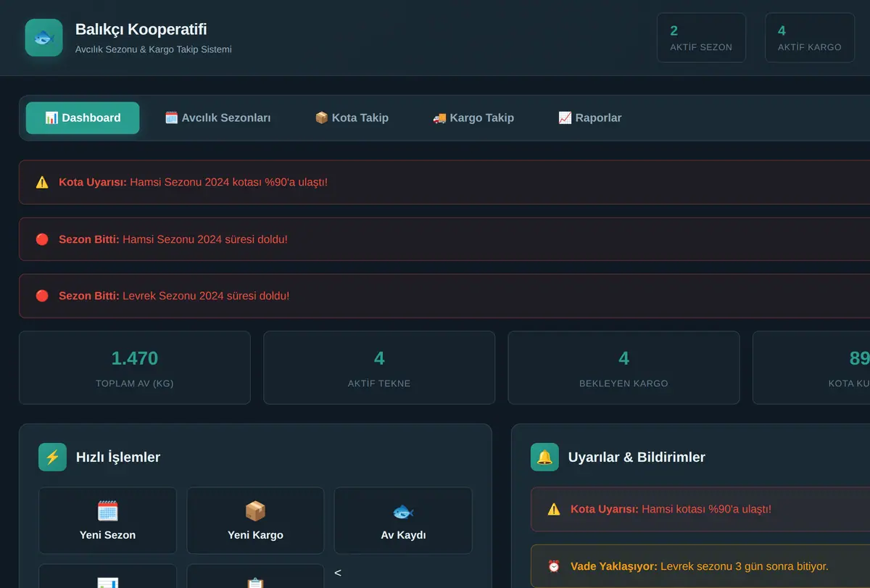Select the Bekleyen Kargo stat card
Screen dimensions: 870x588
[x=624, y=368]
